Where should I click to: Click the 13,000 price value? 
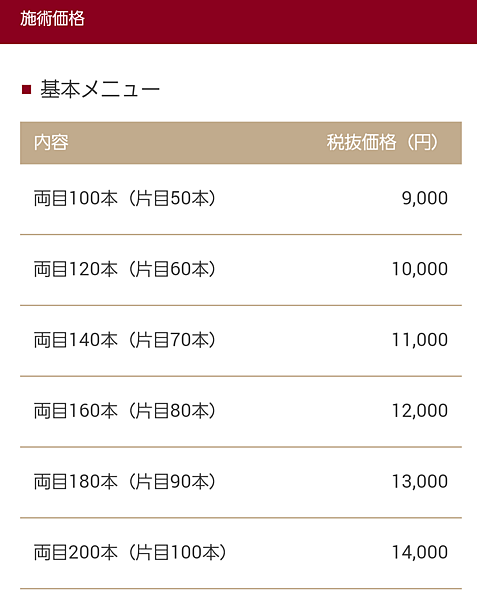420,481
